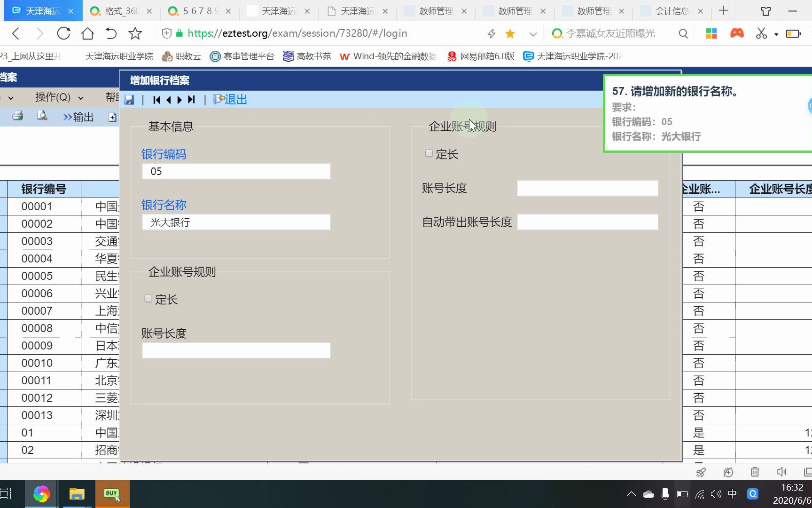The height and width of the screenshot is (508, 812).
Task: Open the 职教云 bookmark
Action: tap(181, 56)
